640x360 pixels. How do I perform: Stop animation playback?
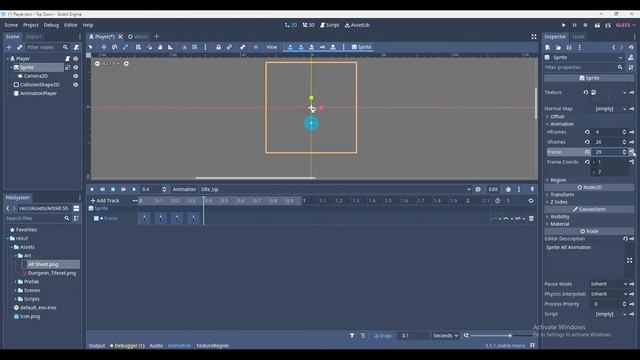(x=113, y=189)
